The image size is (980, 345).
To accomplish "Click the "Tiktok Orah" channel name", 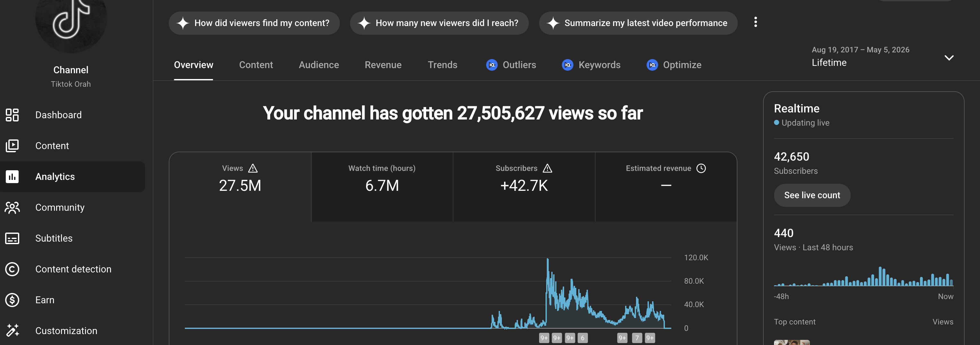I will click(71, 84).
